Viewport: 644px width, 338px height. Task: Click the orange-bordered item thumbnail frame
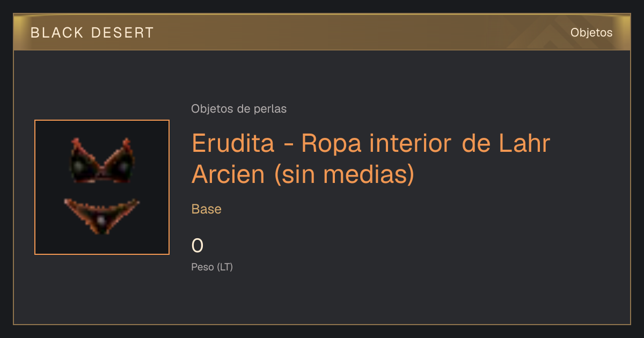coord(102,187)
